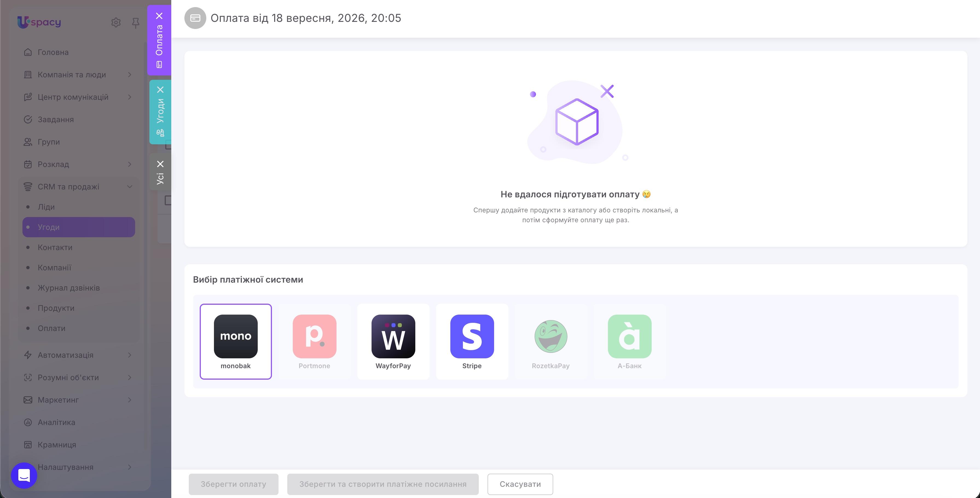Click Зберегти та створити платіжне посилання
Screen dimensions: 980x498
[x=383, y=484]
